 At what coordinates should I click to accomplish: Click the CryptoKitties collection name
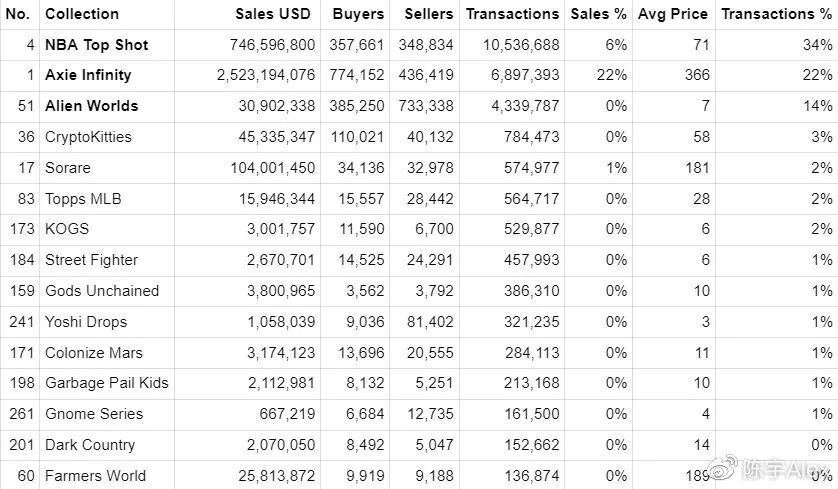[88, 137]
